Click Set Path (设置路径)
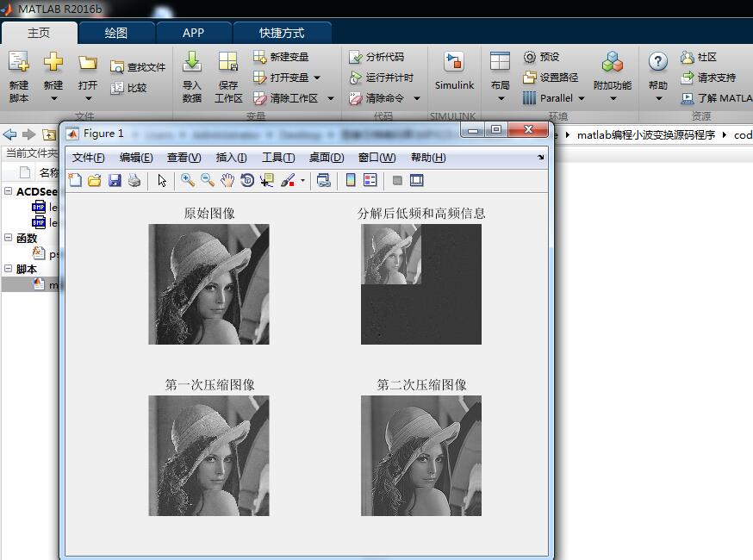 coord(551,78)
